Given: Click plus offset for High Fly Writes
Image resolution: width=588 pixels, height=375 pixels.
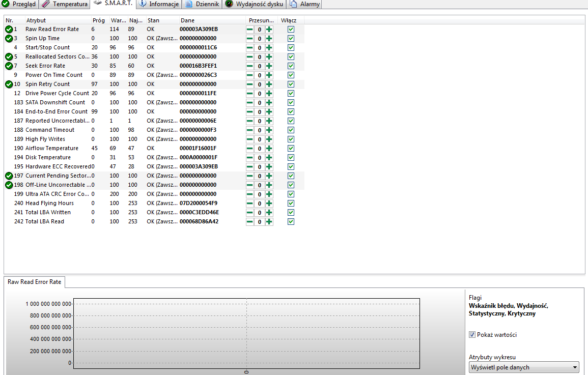Looking at the screenshot, I should pyautogui.click(x=269, y=139).
